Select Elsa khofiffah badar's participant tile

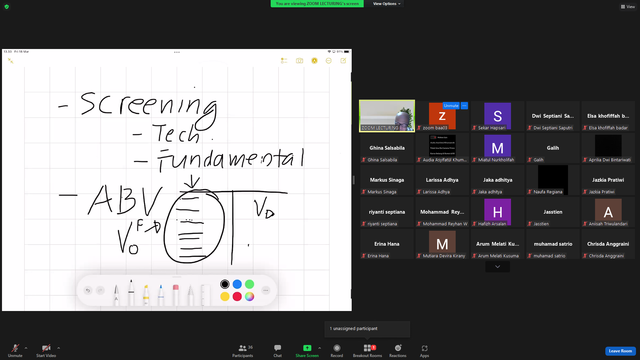coord(608,116)
